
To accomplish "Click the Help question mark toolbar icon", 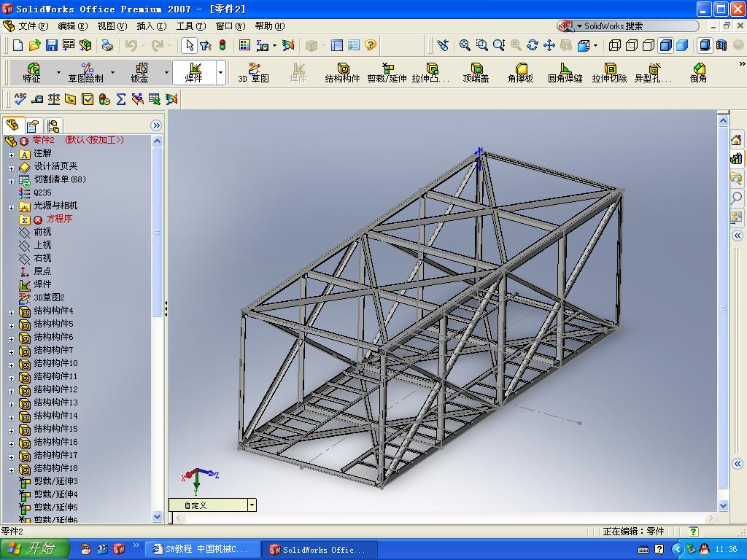I will 371,45.
